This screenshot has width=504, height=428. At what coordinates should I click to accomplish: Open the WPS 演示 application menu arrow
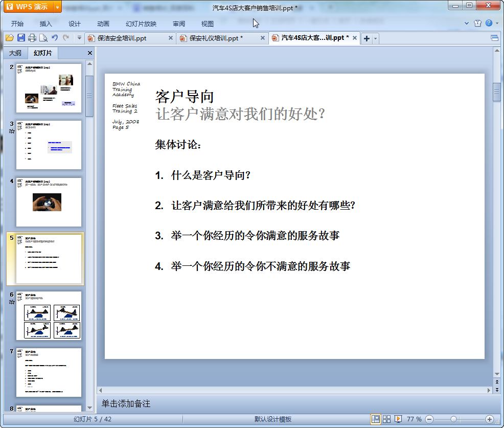[57, 7]
